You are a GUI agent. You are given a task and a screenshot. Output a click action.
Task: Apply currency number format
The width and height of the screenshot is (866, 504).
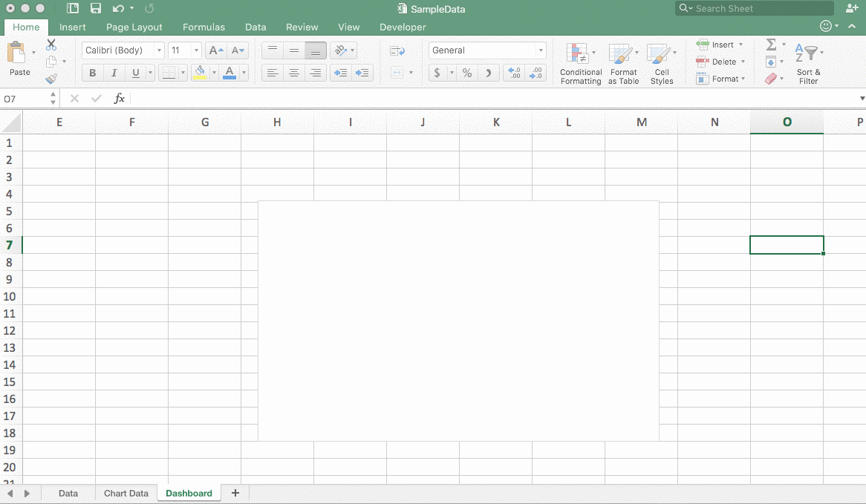(x=438, y=73)
